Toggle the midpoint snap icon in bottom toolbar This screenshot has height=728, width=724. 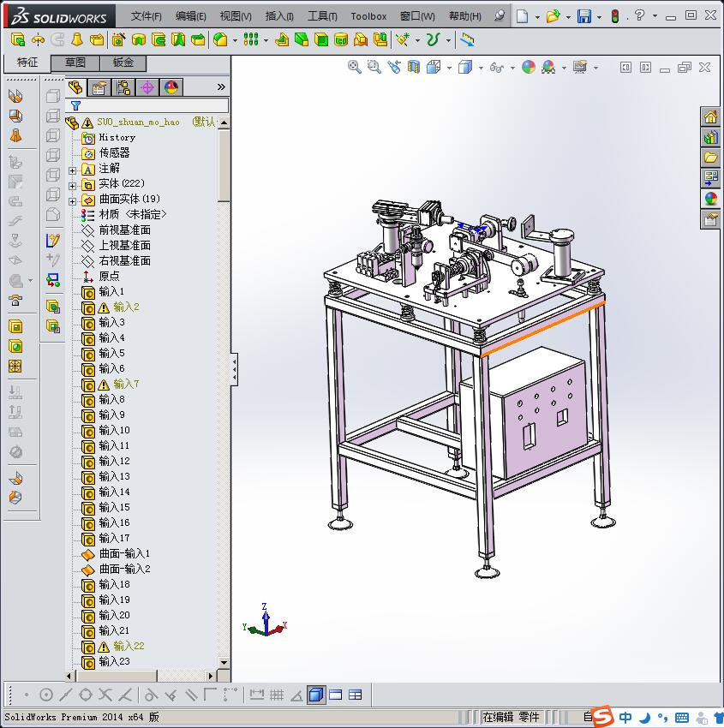pos(65,695)
